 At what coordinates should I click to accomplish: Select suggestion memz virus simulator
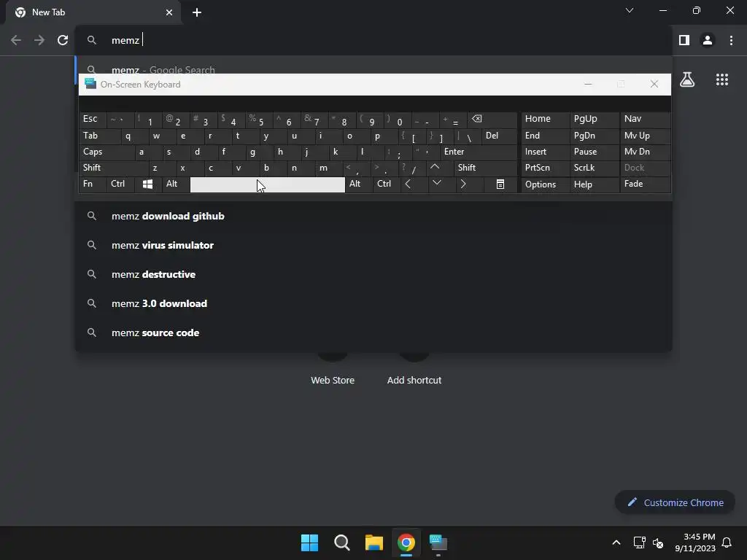tap(373, 245)
